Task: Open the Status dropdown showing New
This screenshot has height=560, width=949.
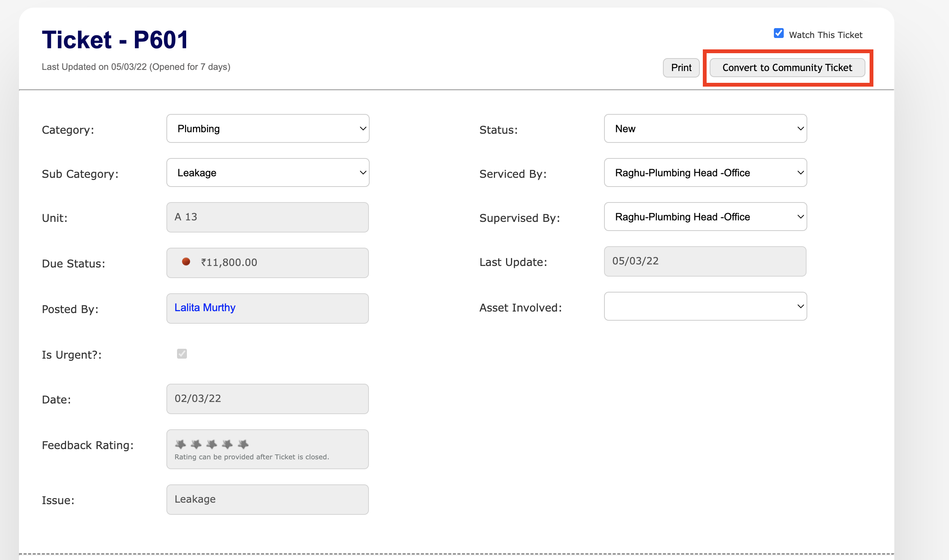Action: (x=705, y=128)
